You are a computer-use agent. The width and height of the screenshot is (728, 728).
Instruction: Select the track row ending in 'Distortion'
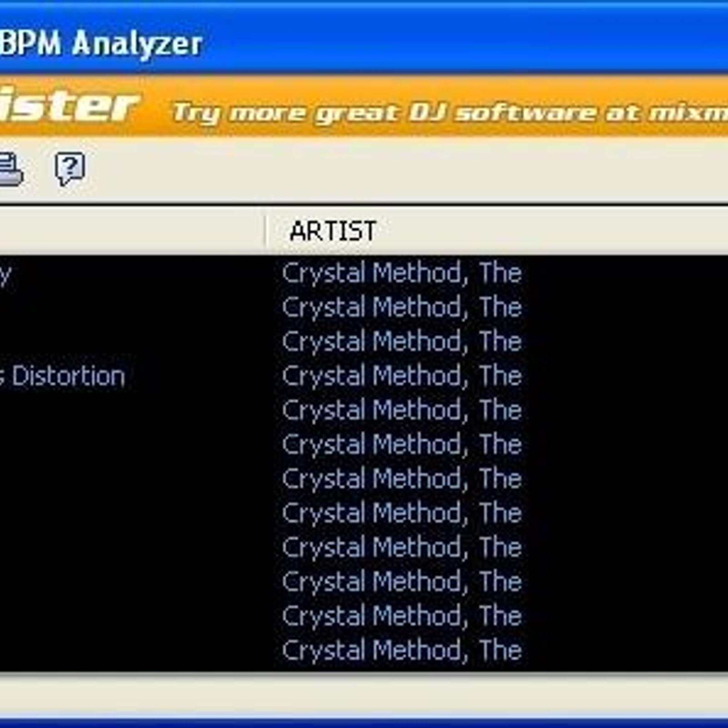[x=364, y=376]
